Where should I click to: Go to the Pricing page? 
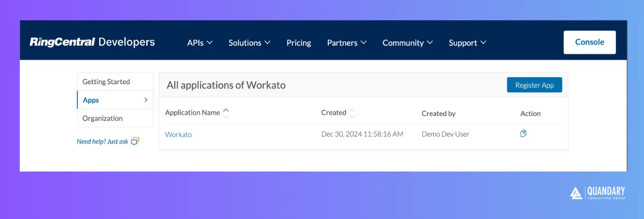[299, 43]
